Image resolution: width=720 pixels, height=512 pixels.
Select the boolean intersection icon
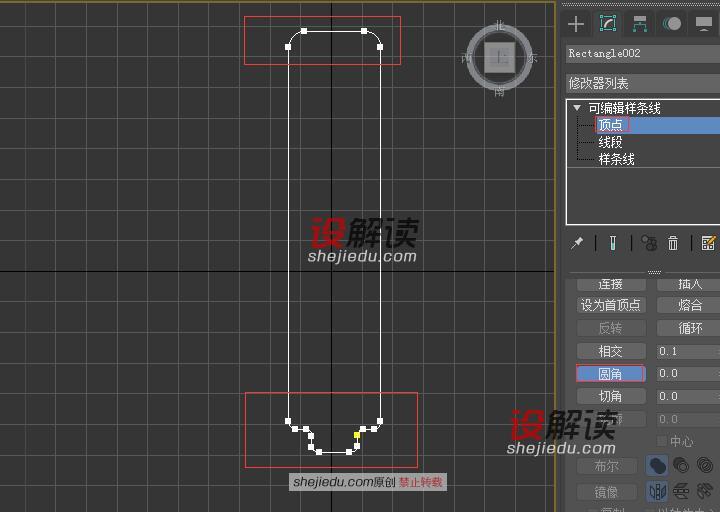point(705,466)
